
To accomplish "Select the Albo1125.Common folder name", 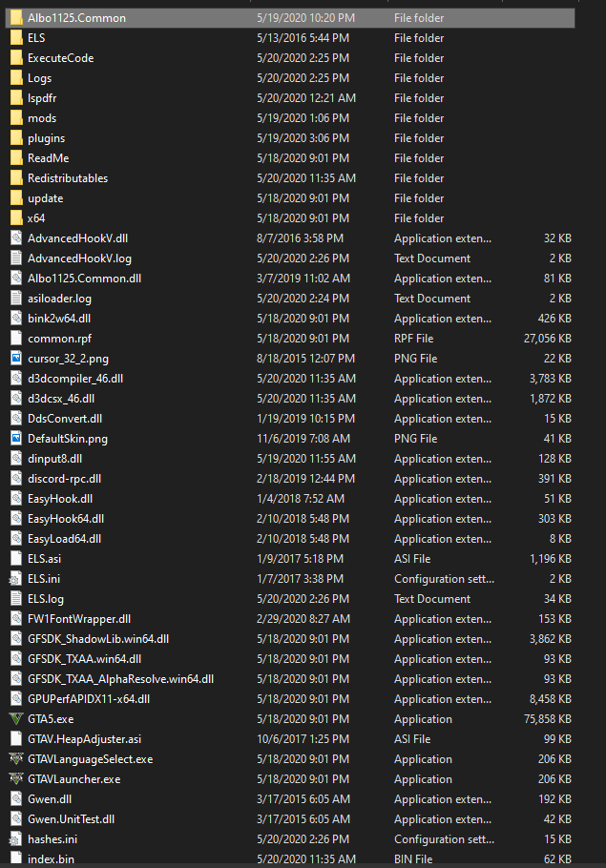I will (77, 18).
